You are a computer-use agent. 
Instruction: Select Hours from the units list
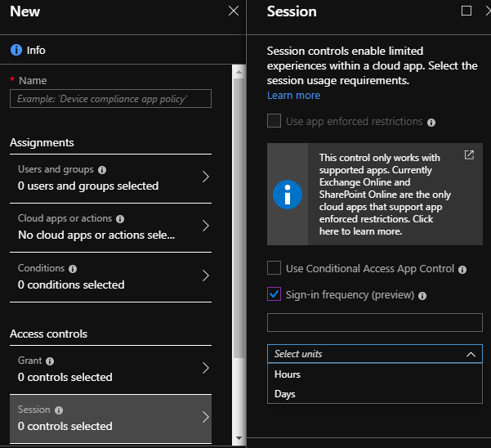tap(288, 374)
